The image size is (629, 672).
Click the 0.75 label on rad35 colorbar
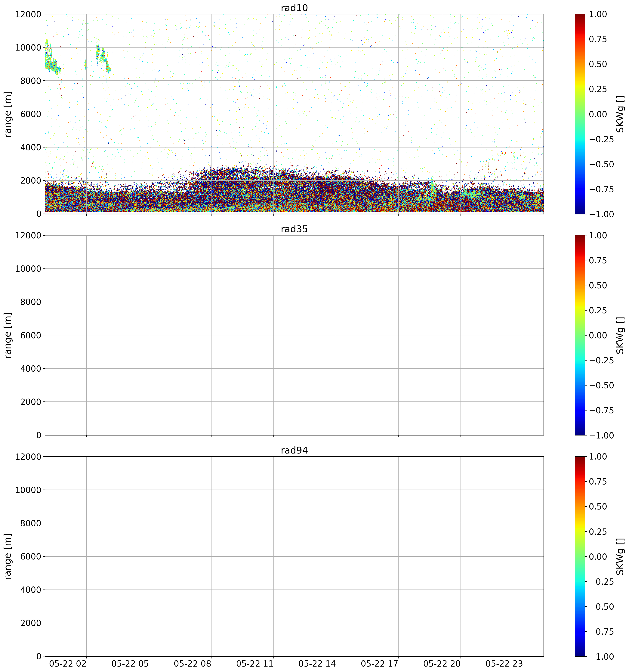point(598,260)
